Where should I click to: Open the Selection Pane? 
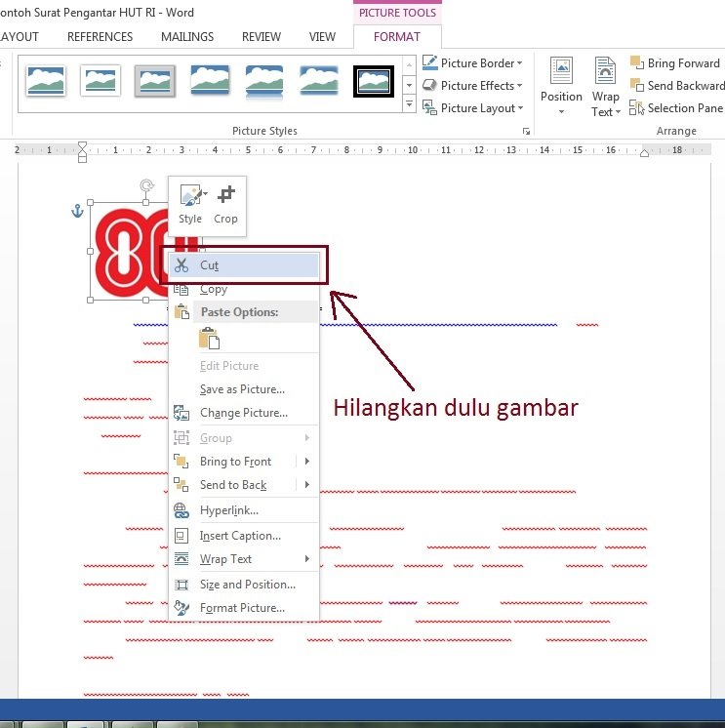coord(676,108)
